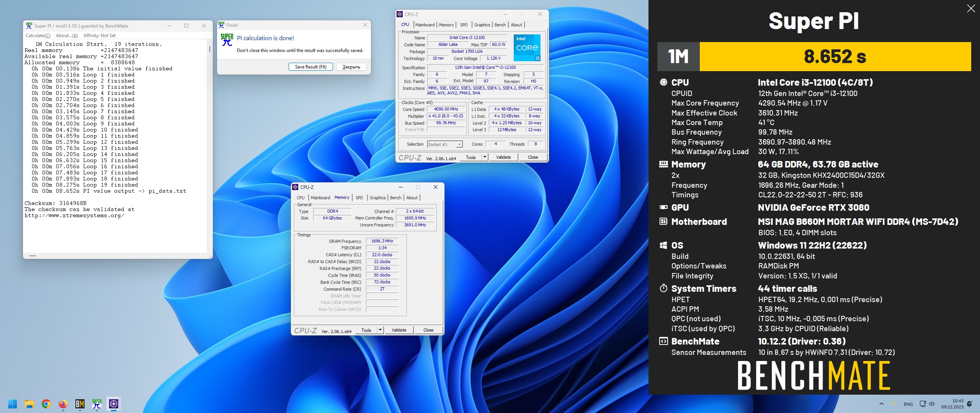Click the Finish dialog title icon
Viewport: 980px width, 413px height.
pyautogui.click(x=221, y=25)
